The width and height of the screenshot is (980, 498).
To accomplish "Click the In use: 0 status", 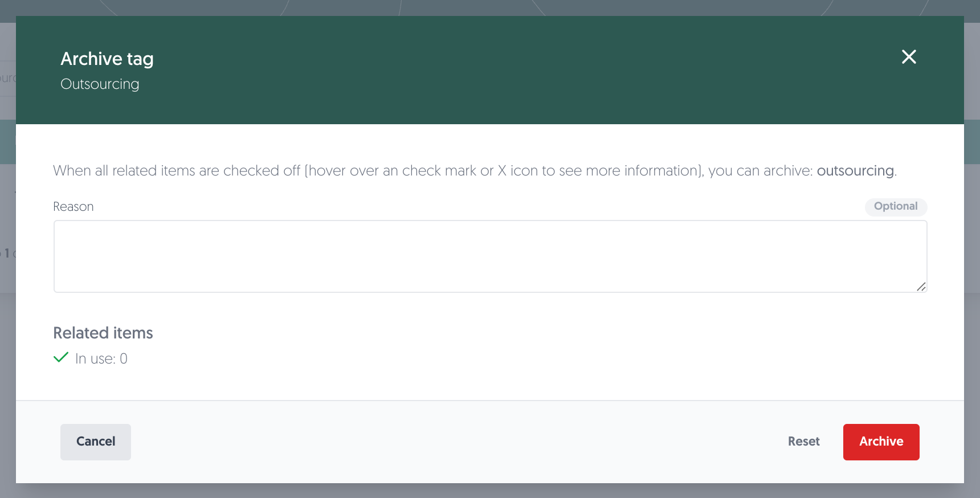I will (101, 358).
